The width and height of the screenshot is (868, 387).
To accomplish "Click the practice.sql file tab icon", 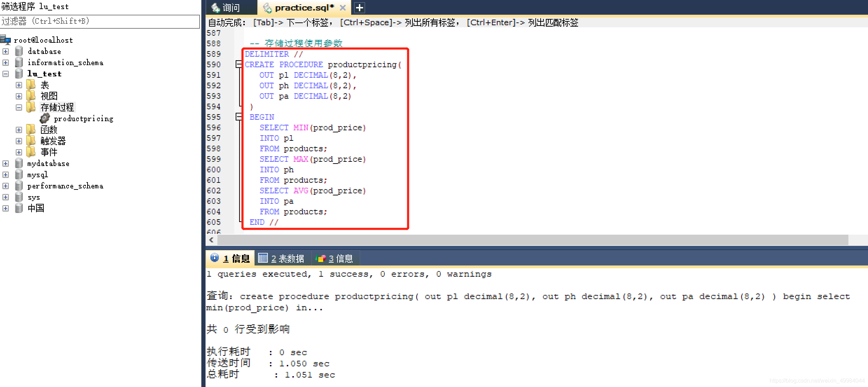I will click(x=267, y=8).
